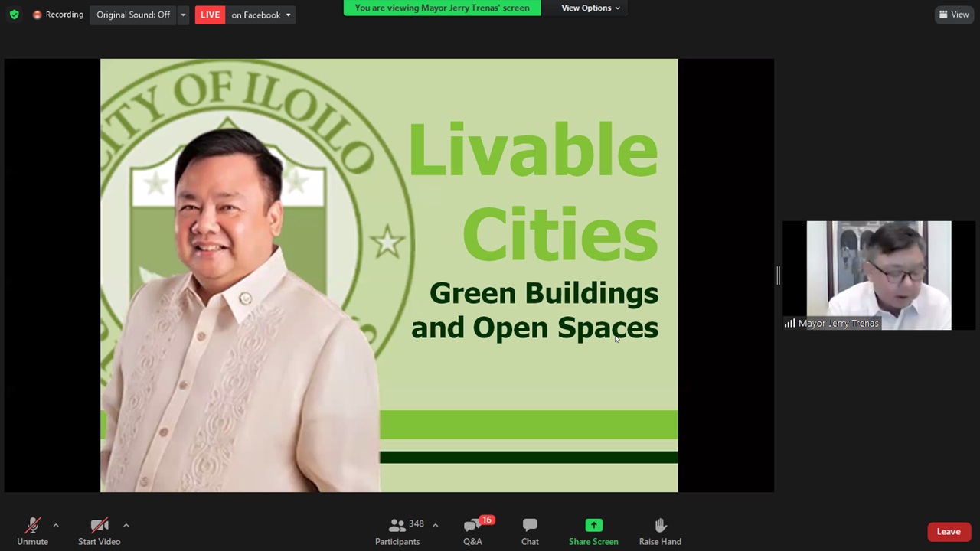Toggle Original Sound Off button
980x551 pixels.
pos(133,15)
